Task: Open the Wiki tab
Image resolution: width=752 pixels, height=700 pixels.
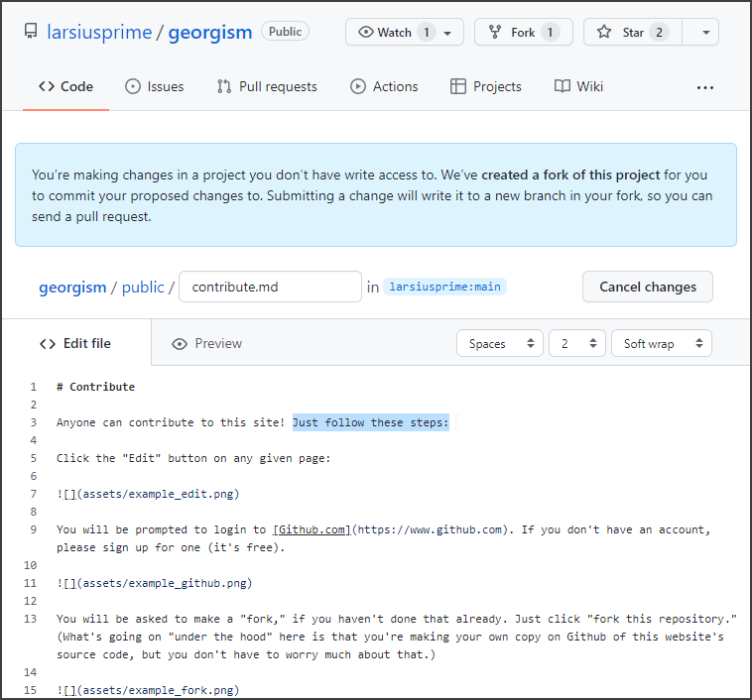Action: (x=578, y=87)
